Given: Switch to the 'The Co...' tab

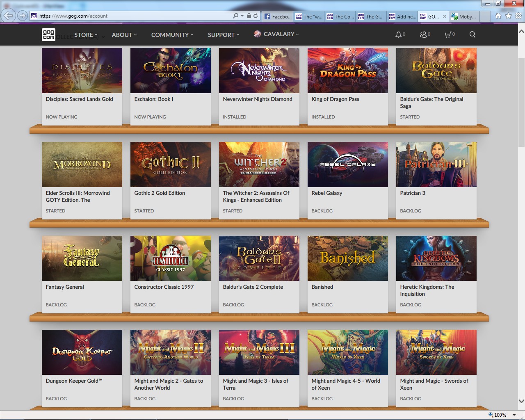Looking at the screenshot, I should click(x=340, y=16).
